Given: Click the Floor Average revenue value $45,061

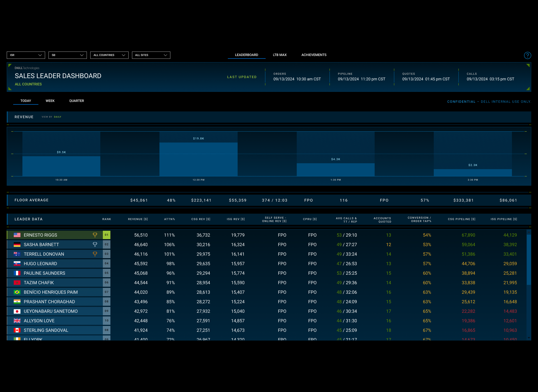Looking at the screenshot, I should [x=139, y=200].
